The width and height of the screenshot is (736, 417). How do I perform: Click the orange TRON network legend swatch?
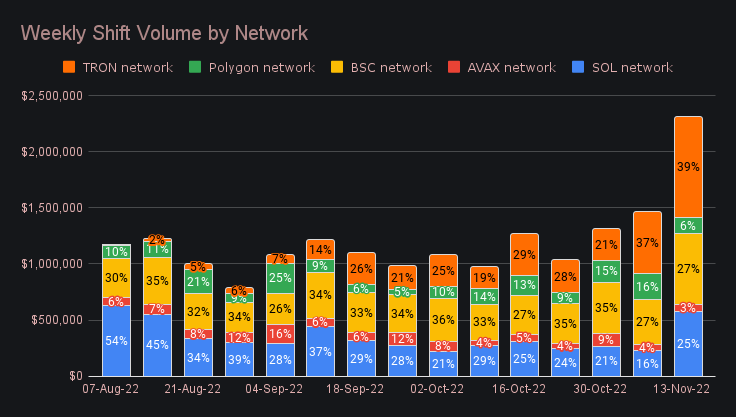coord(69,67)
